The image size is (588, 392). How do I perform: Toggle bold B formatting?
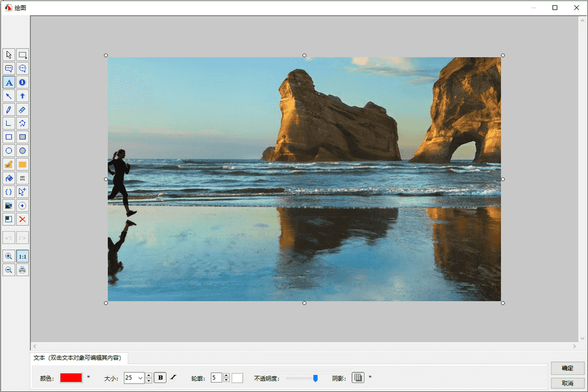160,378
